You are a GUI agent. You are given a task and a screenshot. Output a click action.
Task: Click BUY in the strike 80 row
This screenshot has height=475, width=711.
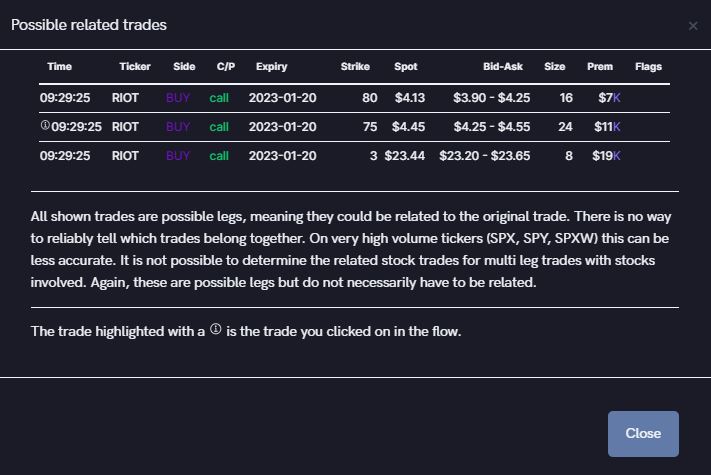178,98
